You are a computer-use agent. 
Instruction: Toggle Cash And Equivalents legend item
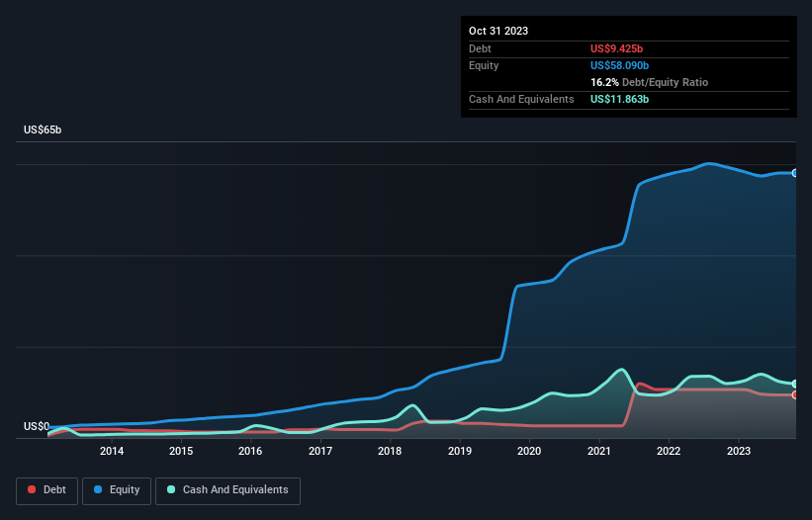coord(227,490)
